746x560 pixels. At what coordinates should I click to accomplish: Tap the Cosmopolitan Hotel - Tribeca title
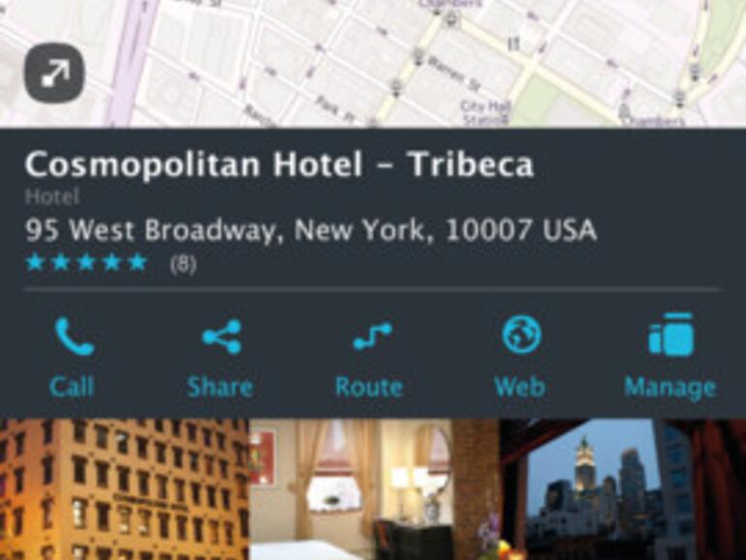tap(279, 165)
